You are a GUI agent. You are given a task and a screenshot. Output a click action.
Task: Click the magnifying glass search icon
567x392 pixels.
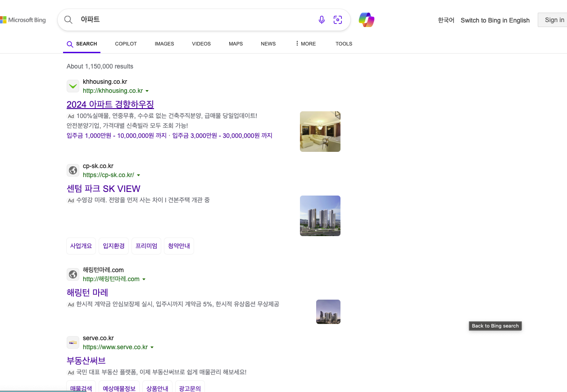click(68, 19)
